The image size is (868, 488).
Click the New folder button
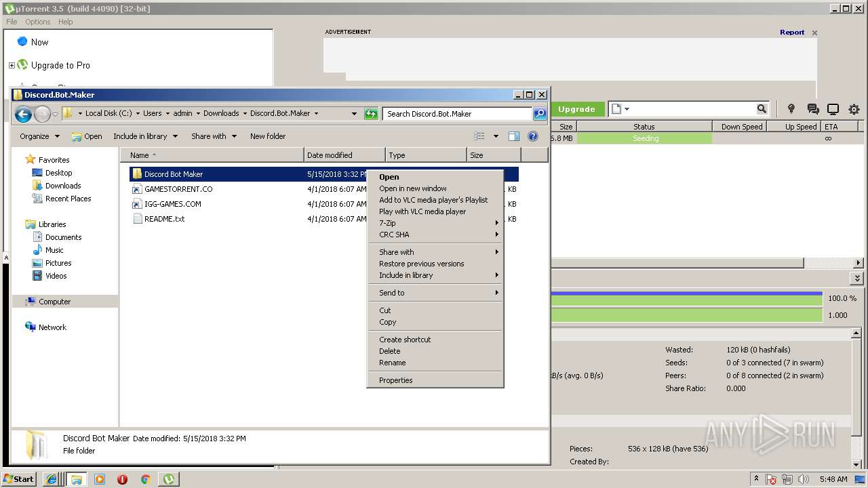coord(268,136)
